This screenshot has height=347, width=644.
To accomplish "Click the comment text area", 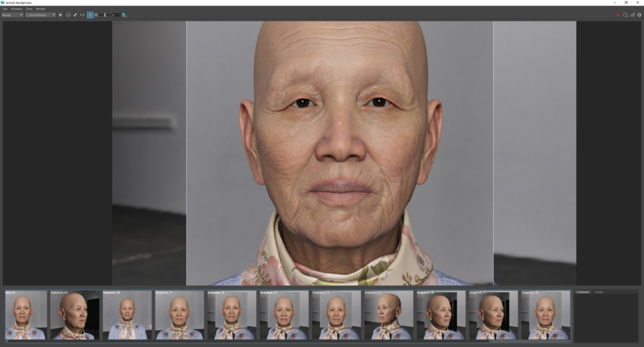I will (606, 318).
